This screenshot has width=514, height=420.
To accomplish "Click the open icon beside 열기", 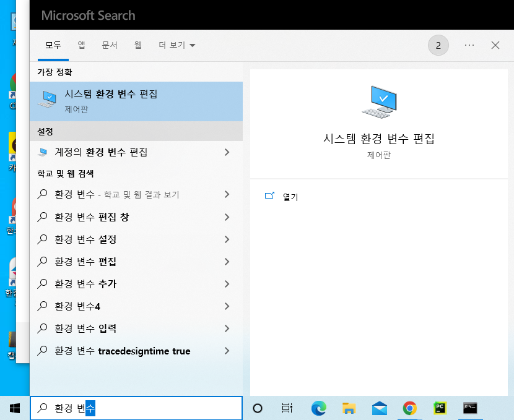I will click(x=269, y=195).
